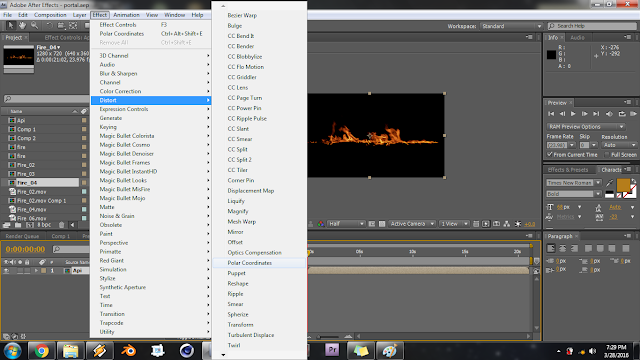Open the Workspace Standard dropdown
This screenshot has height=360, width=640.
pos(511,26)
